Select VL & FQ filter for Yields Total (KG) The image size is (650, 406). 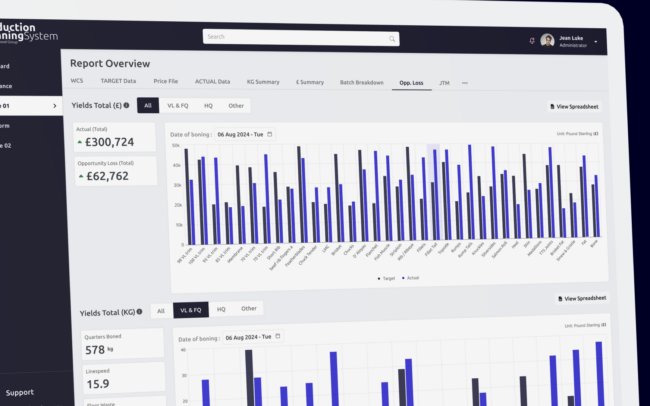191,310
